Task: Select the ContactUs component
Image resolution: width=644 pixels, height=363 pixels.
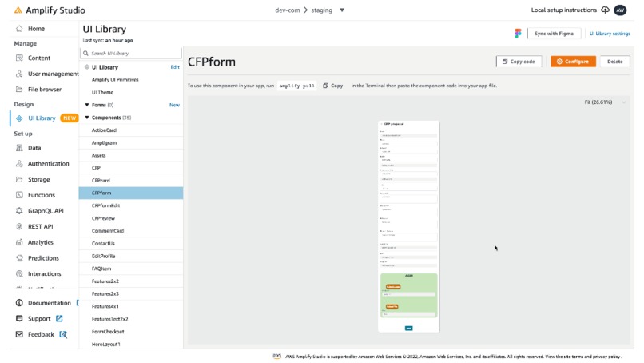Action: click(x=131, y=243)
